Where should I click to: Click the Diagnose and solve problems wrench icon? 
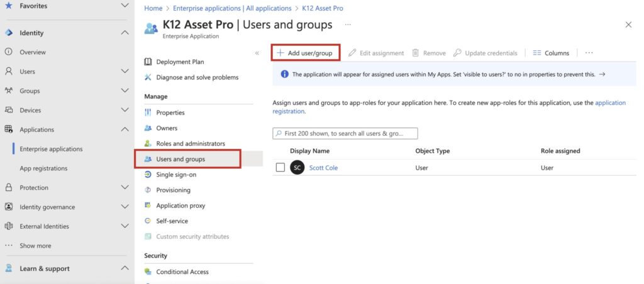point(148,77)
